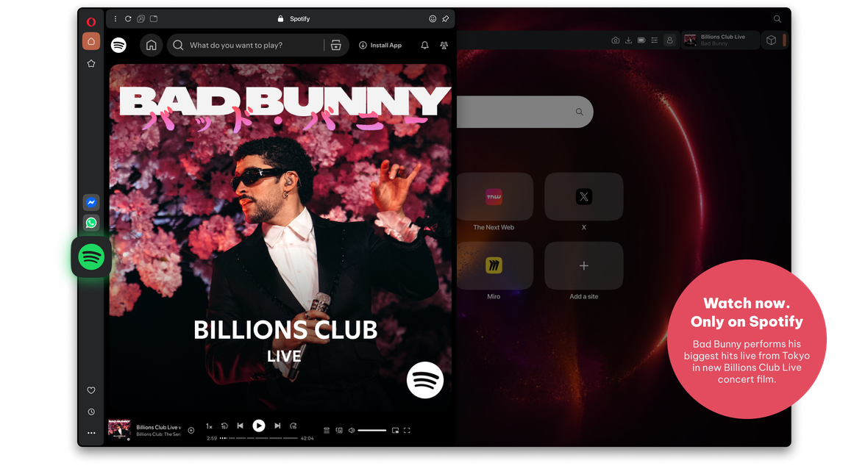Click the "Watch now. Only on Spotify" text
This screenshot has height=466, width=868.
[x=747, y=312]
